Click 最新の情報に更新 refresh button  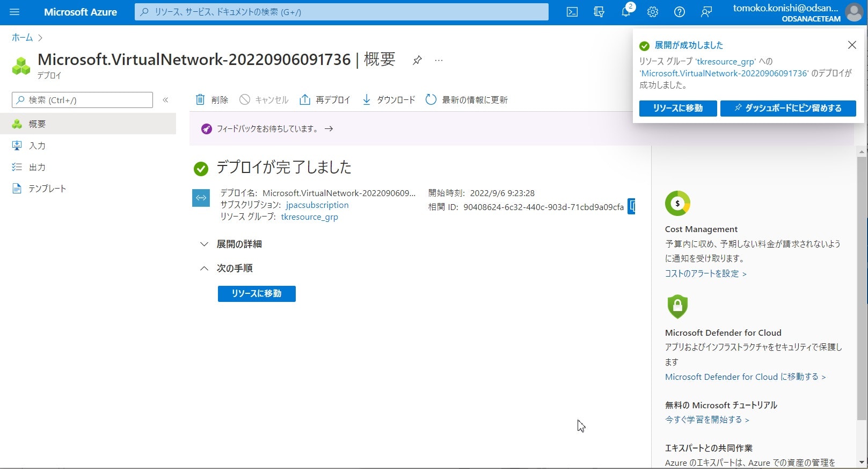click(466, 100)
